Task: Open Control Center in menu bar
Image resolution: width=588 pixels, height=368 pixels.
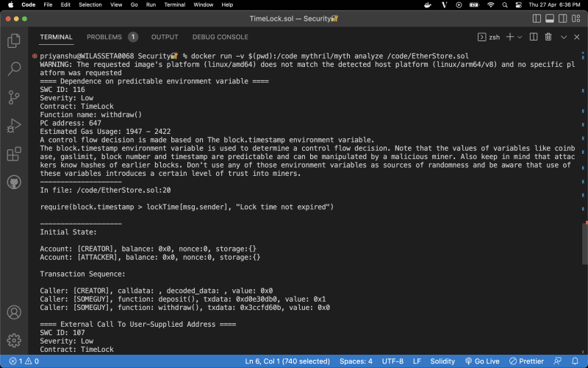Action: 519,4
